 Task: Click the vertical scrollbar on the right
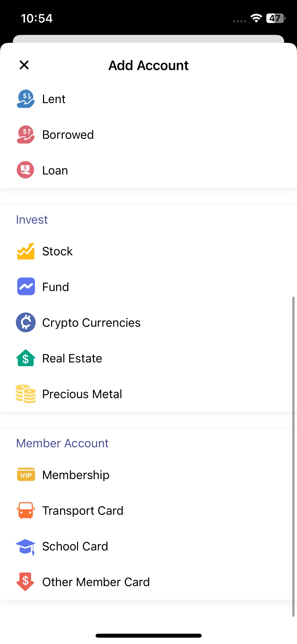click(293, 457)
